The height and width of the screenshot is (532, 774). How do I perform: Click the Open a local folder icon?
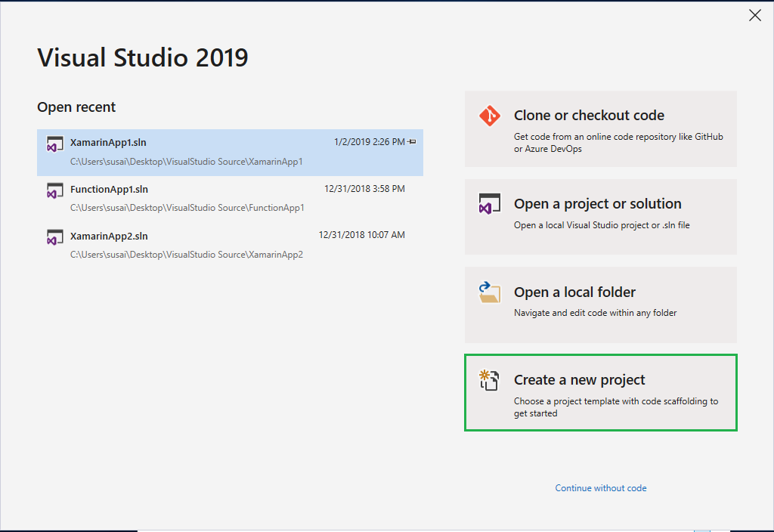coord(488,292)
